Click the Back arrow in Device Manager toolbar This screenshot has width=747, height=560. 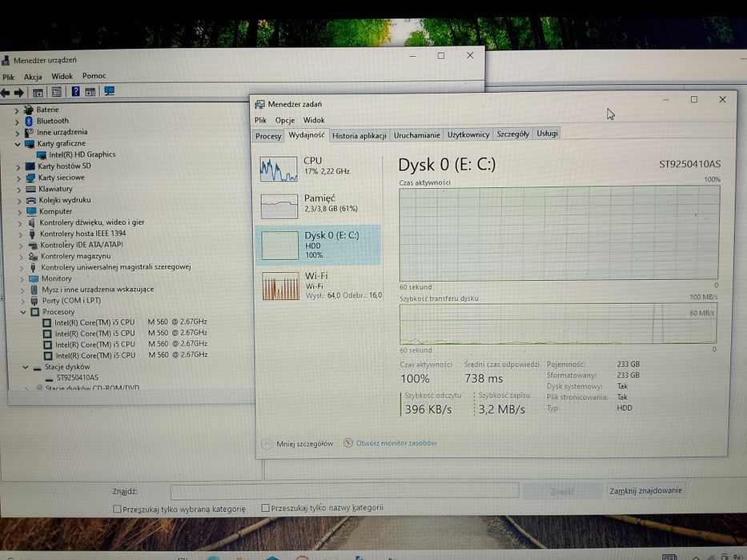coord(6,92)
